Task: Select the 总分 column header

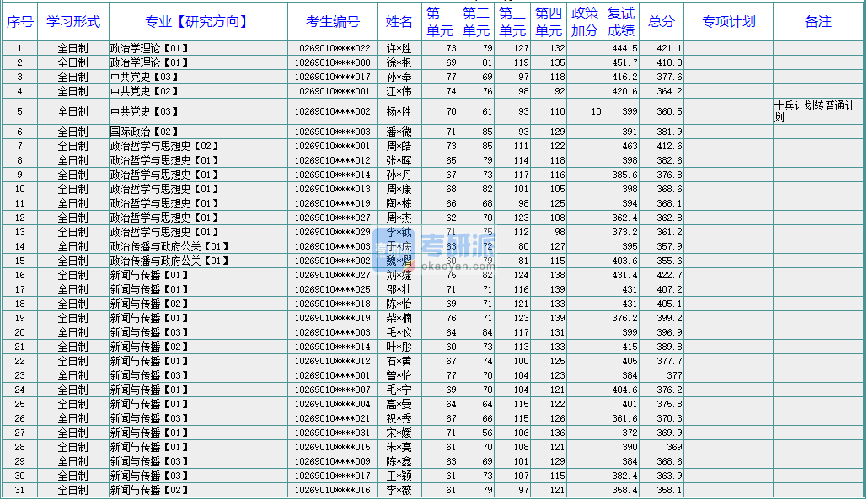Action: coord(661,22)
